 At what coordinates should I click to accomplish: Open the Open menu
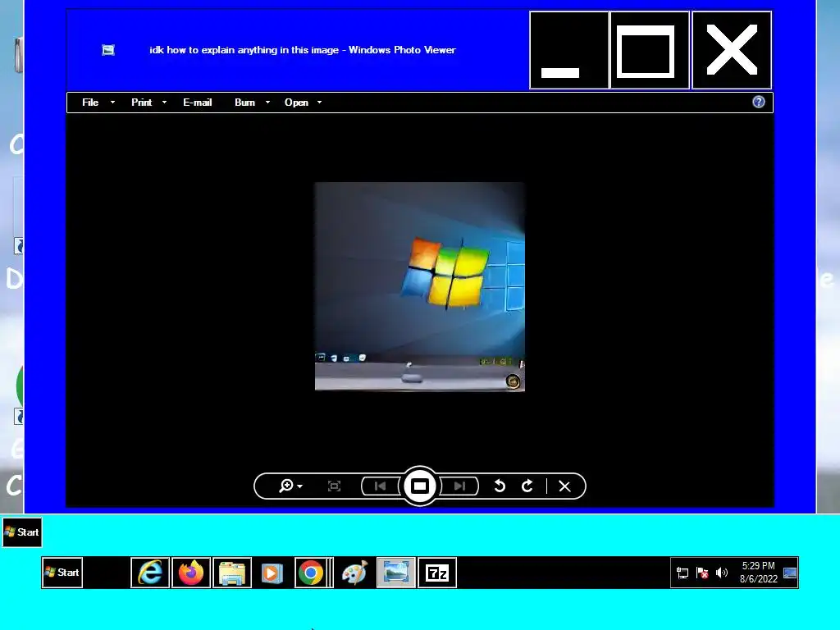[x=296, y=103]
